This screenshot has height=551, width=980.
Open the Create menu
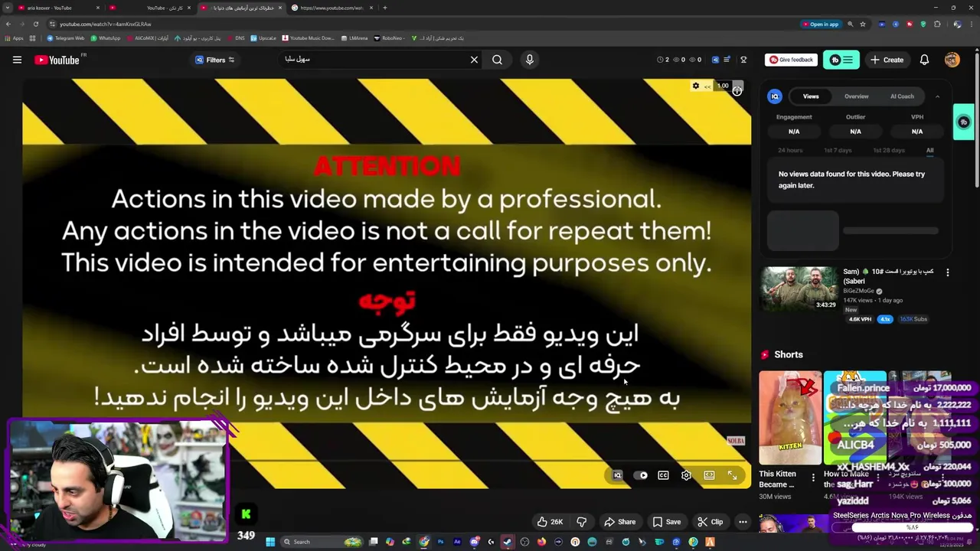point(887,60)
